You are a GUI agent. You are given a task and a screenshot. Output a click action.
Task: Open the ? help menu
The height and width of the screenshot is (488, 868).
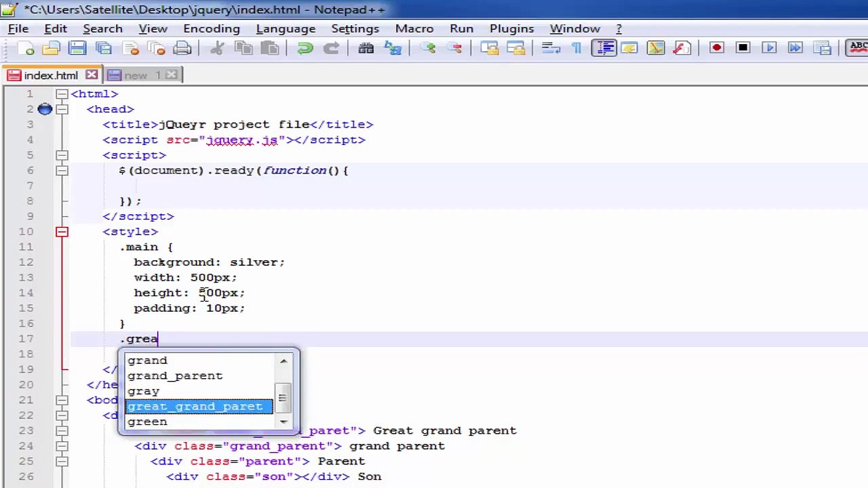[618, 28]
